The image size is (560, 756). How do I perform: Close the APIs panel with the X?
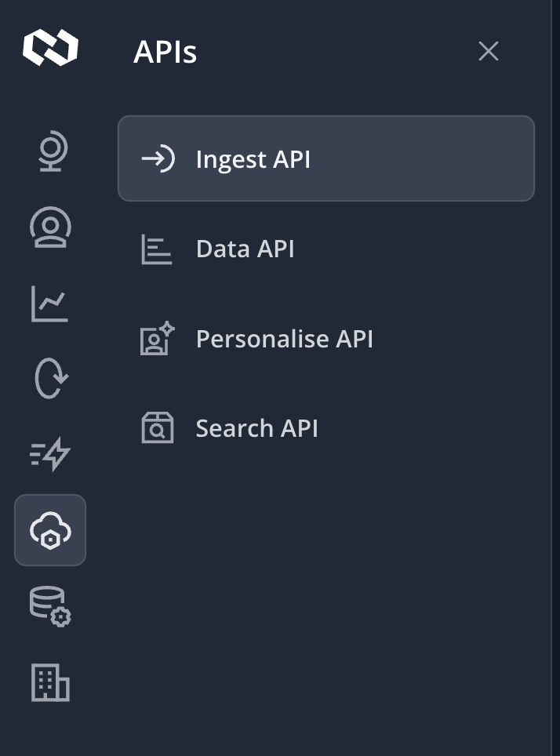(x=488, y=52)
